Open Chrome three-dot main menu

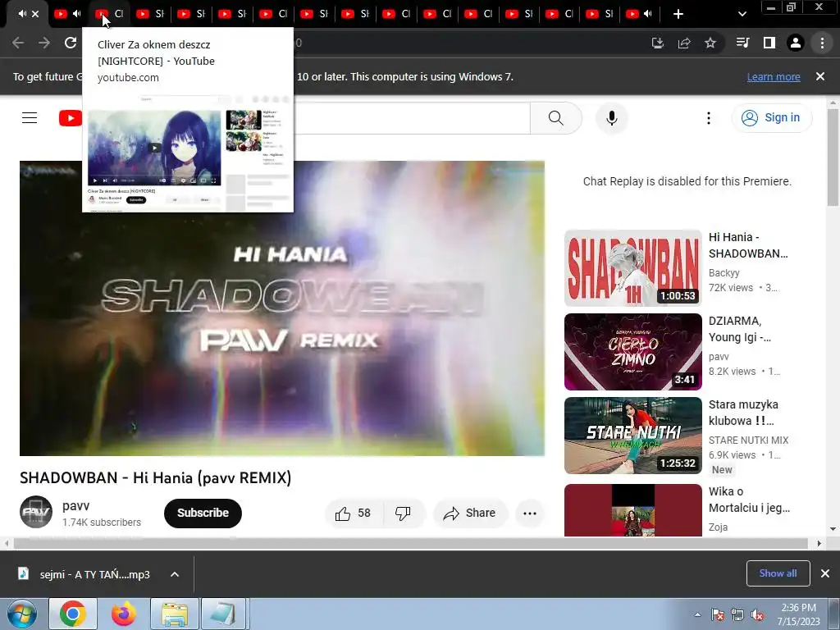click(x=822, y=43)
